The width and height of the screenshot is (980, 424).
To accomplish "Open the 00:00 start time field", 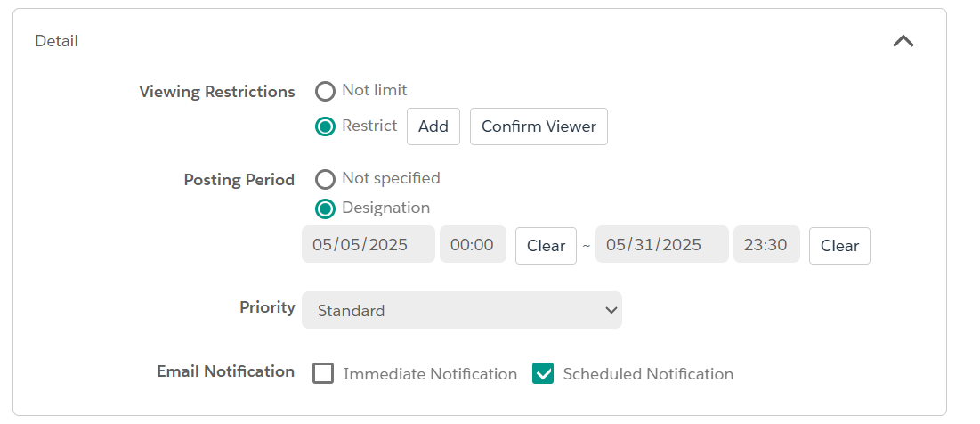I will [474, 245].
